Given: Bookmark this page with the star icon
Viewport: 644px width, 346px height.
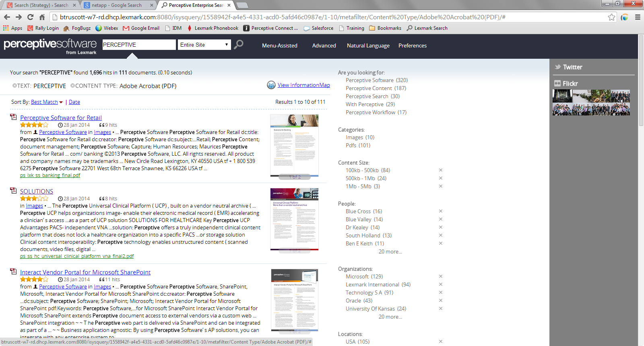Looking at the screenshot, I should pyautogui.click(x=612, y=17).
